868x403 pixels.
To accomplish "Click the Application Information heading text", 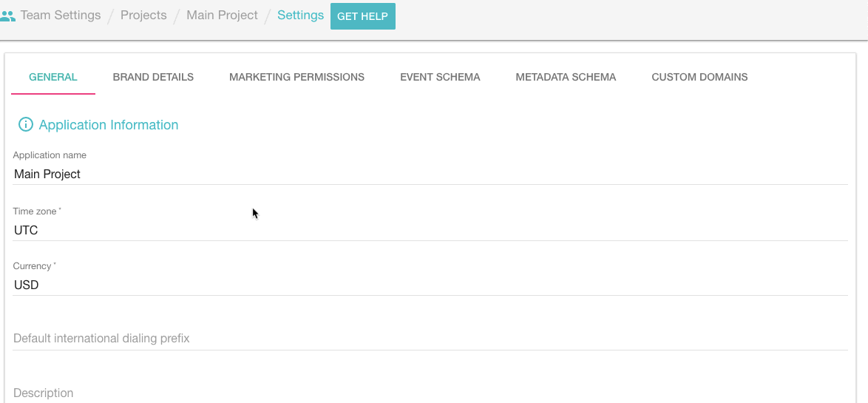I will pos(109,124).
